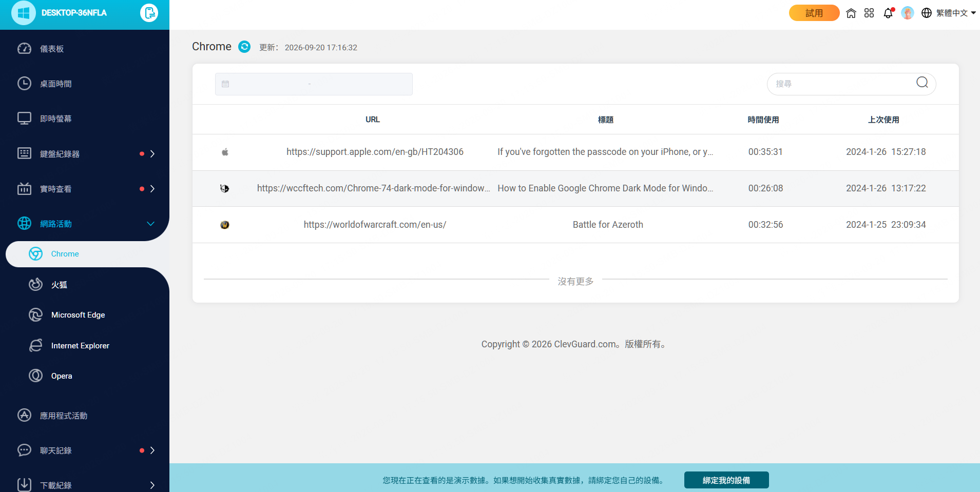The image size is (980, 492).
Task: Click the 火狐 Firefox icon
Action: pyautogui.click(x=35, y=284)
